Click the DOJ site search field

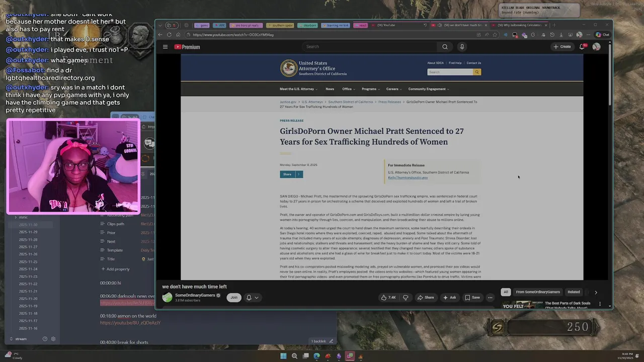tap(450, 72)
